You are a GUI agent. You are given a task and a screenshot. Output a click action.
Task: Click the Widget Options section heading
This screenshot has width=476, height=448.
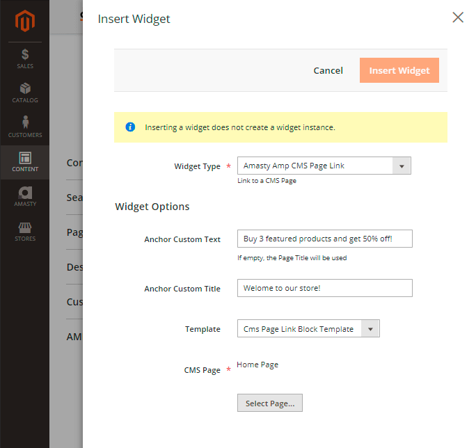click(152, 207)
